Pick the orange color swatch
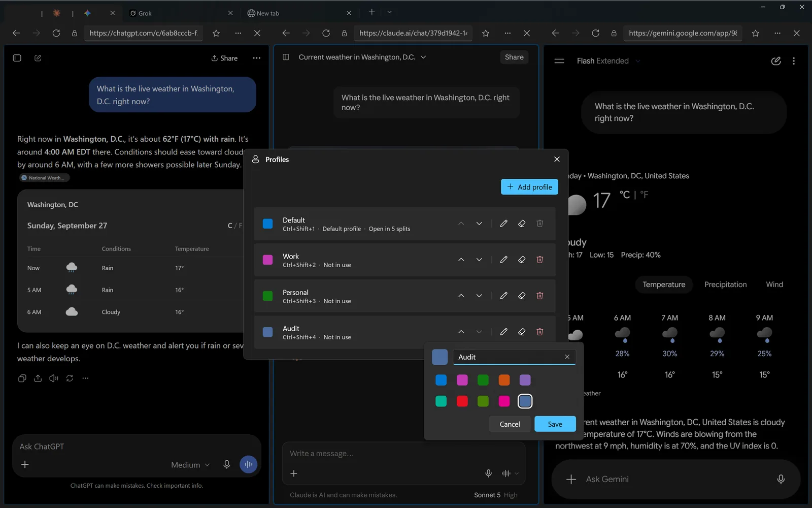Viewport: 812px width, 508px height. pos(504,380)
